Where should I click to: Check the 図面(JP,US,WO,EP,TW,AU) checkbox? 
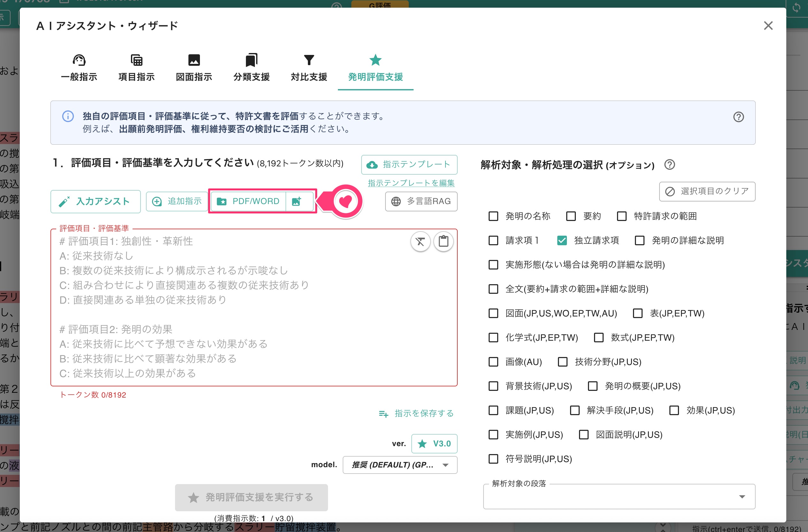(493, 313)
